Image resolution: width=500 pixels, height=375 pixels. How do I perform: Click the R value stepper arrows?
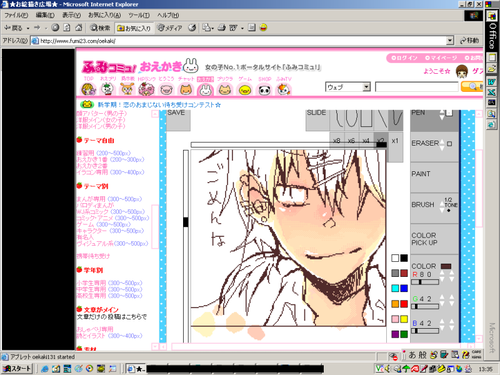[x=447, y=276]
